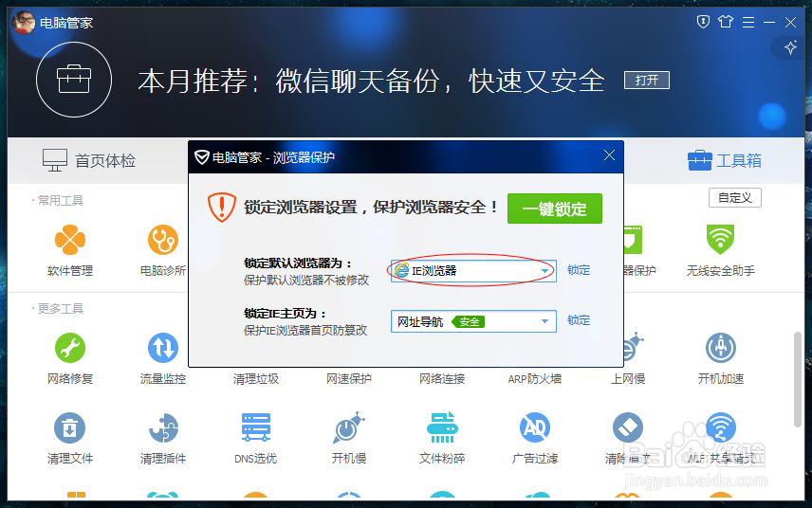This screenshot has height=508, width=812.
Task: Open the 开机加速 rocket icon
Action: (x=721, y=348)
